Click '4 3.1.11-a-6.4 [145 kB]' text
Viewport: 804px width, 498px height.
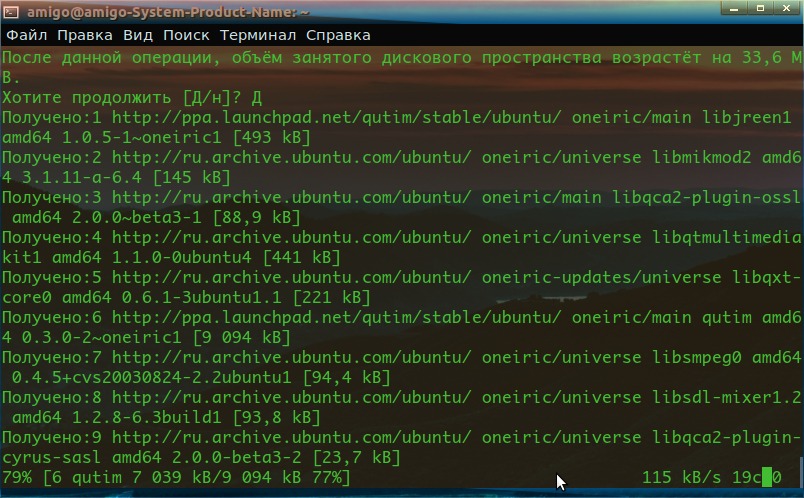click(x=116, y=177)
